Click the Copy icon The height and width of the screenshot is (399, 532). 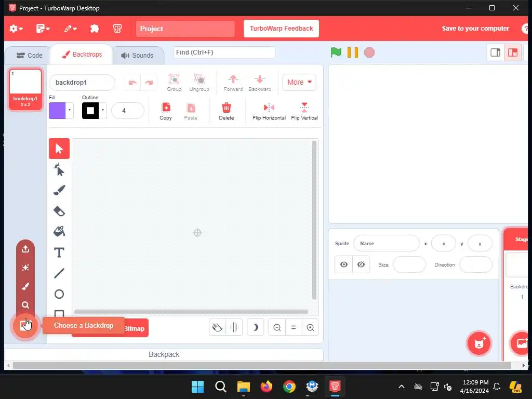tap(166, 111)
